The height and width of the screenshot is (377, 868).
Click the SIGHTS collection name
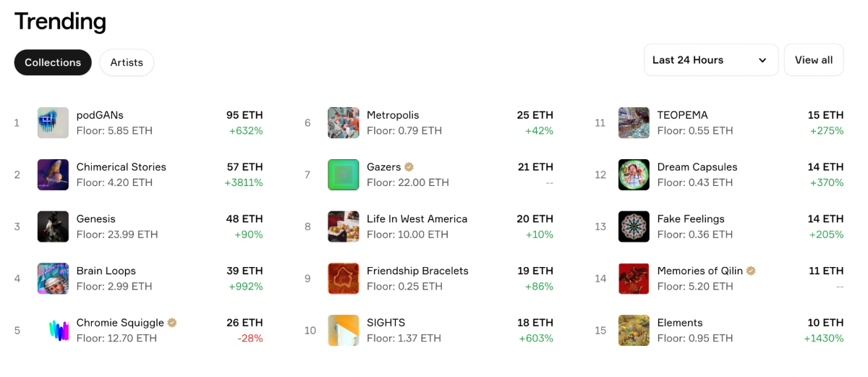click(x=386, y=323)
